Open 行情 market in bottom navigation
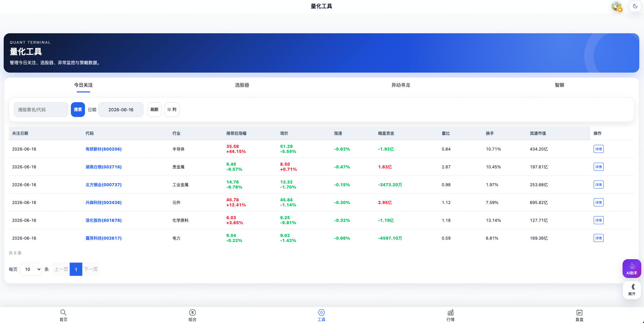The image size is (644, 323). [x=450, y=315]
